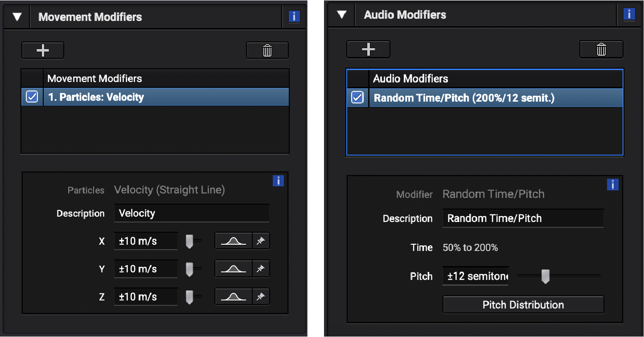This screenshot has width=644, height=337.
Task: Click the Description field containing Velocity
Action: click(192, 213)
